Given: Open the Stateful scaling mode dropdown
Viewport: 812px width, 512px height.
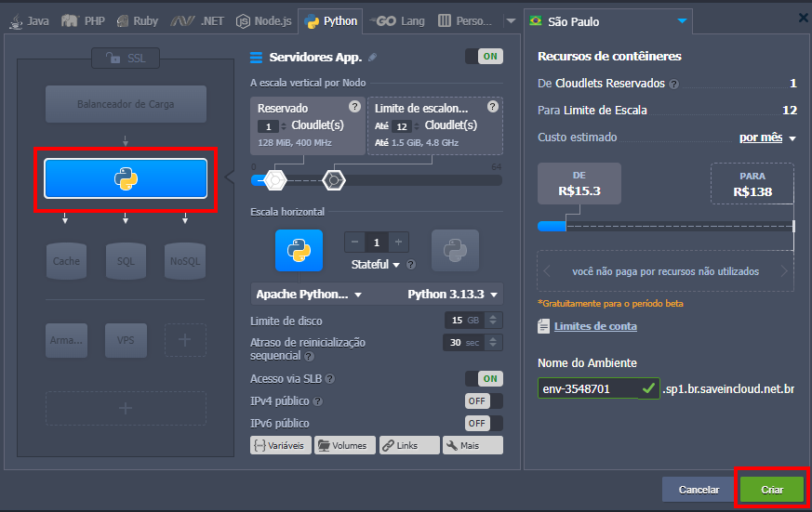Looking at the screenshot, I should tap(376, 265).
